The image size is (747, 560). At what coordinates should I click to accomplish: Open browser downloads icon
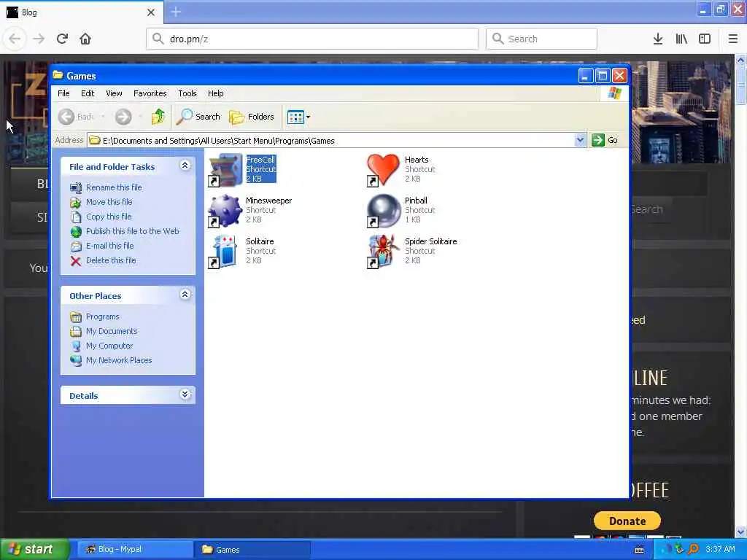point(658,39)
